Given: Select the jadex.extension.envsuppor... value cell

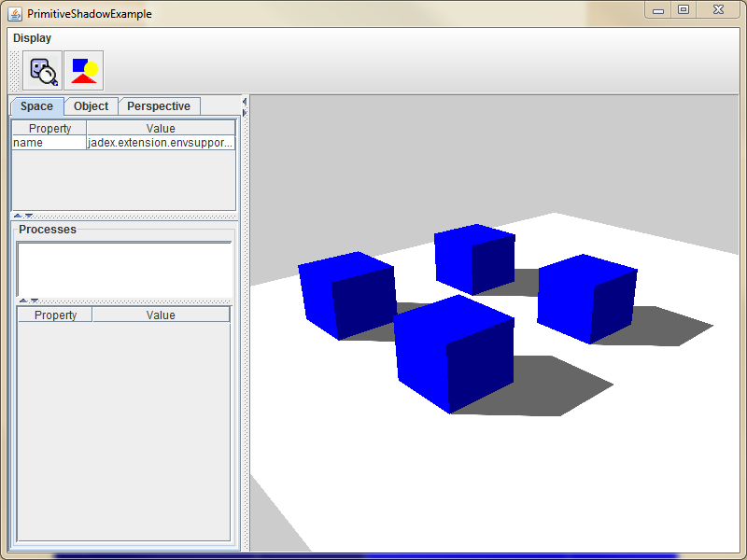Looking at the screenshot, I should [x=160, y=143].
